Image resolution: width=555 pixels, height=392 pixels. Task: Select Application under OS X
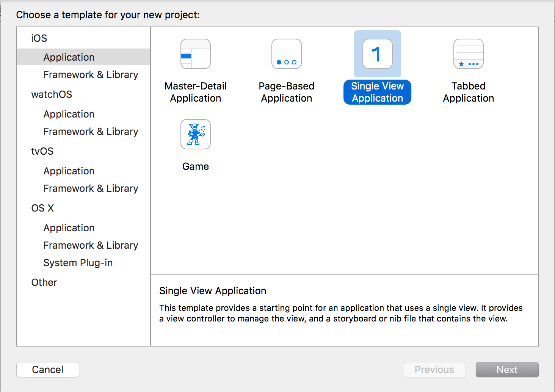[69, 228]
